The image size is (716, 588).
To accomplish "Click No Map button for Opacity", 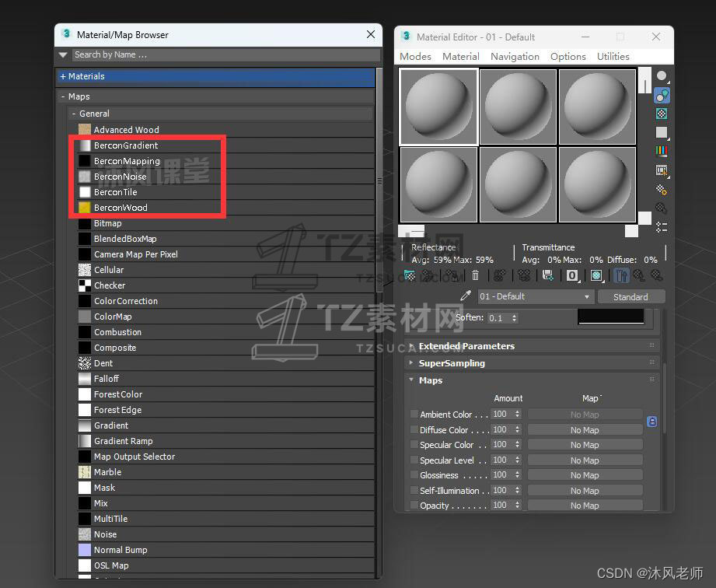I will pos(585,506).
